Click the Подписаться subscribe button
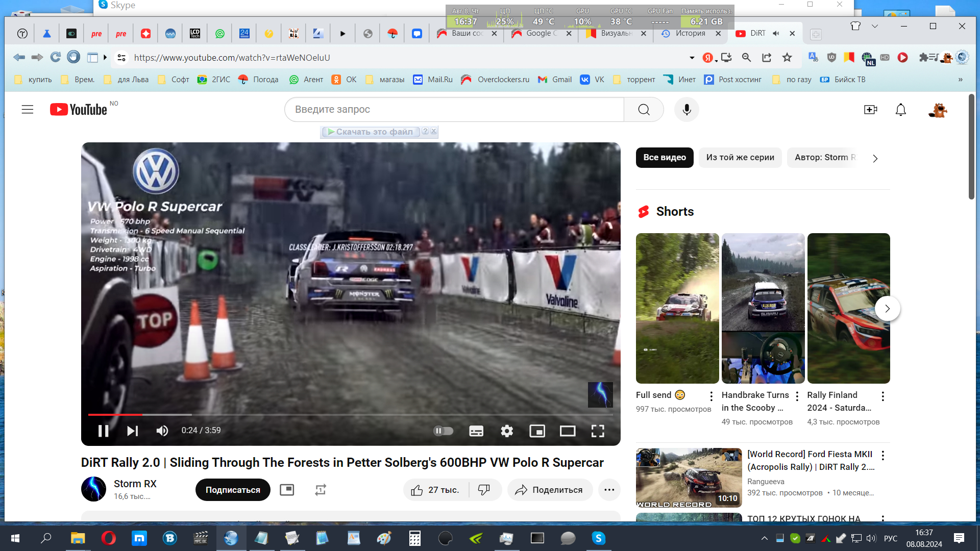 click(x=233, y=490)
